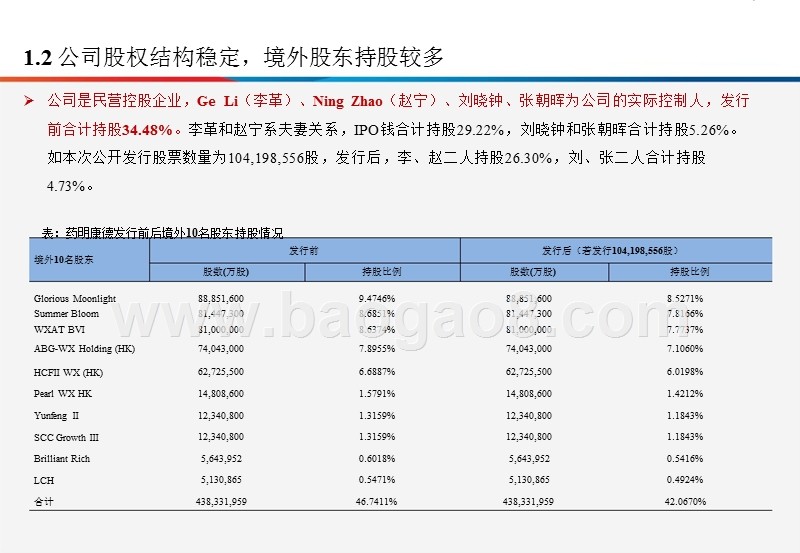The height and width of the screenshot is (553, 800).
Task: Select the 1.5791% value for Pearl WX HK
Action: pos(377,393)
